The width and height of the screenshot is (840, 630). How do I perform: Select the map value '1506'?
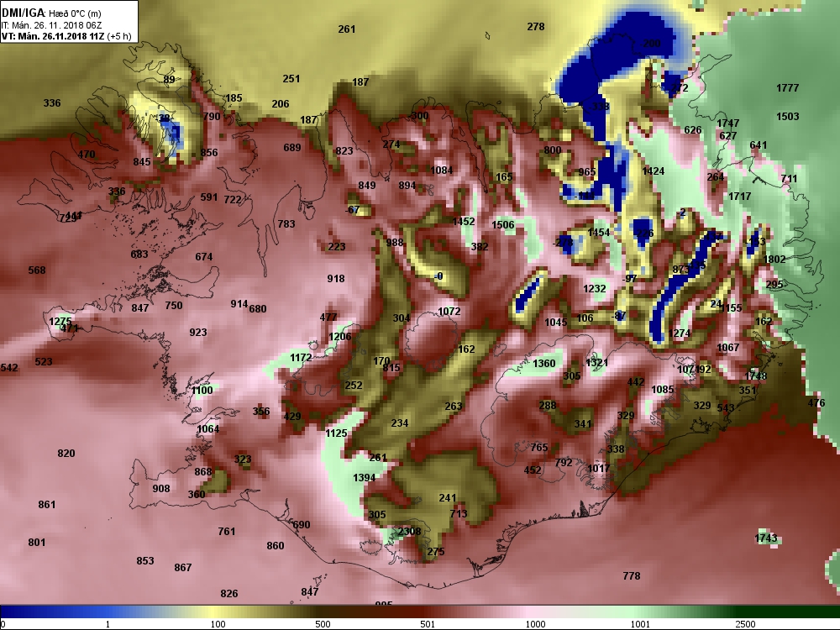tap(503, 224)
